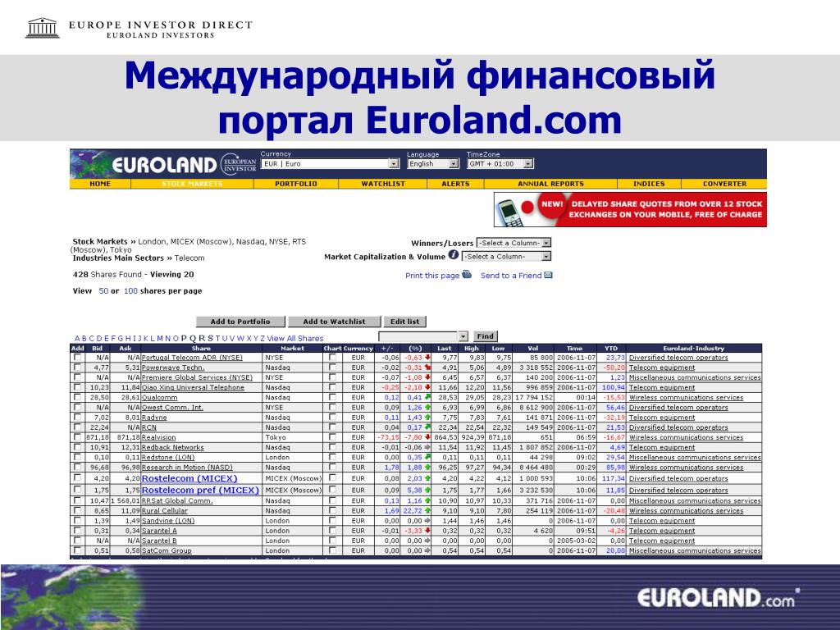840x630 pixels.
Task: Open the Portugal Telecom ADR (NYSE) link
Action: point(192,358)
